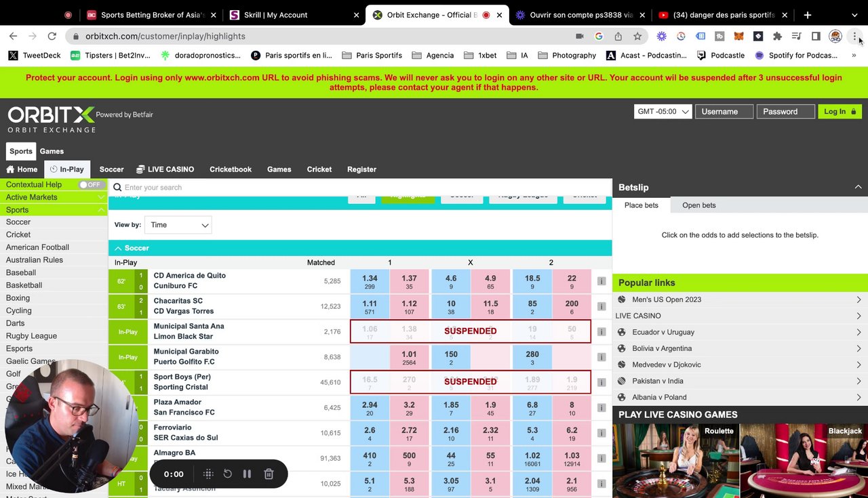Screen dimensions: 868x498
Task: Open Pakistan v India link
Action: coord(658,381)
